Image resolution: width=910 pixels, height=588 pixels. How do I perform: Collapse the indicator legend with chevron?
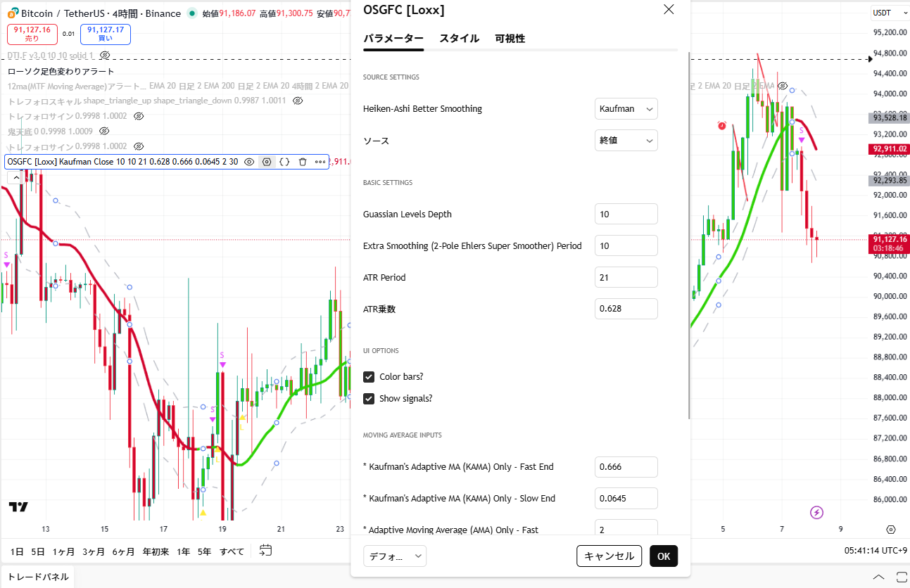click(x=16, y=178)
